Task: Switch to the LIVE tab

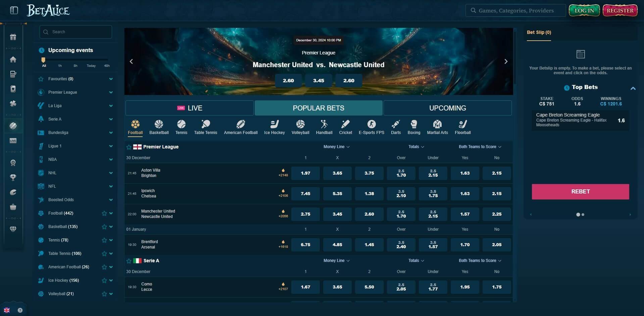Action: click(x=189, y=108)
